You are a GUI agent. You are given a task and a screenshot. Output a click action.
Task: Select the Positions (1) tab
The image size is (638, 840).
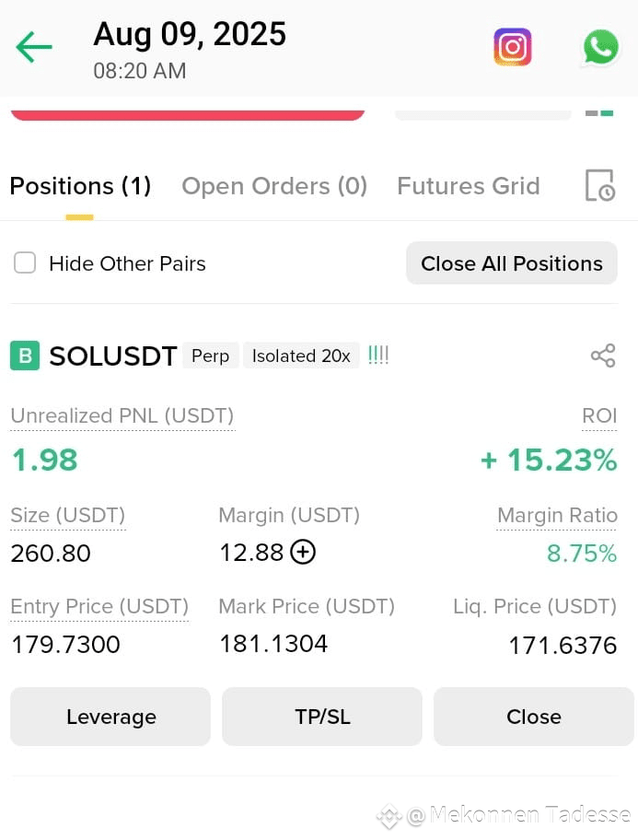(x=80, y=186)
